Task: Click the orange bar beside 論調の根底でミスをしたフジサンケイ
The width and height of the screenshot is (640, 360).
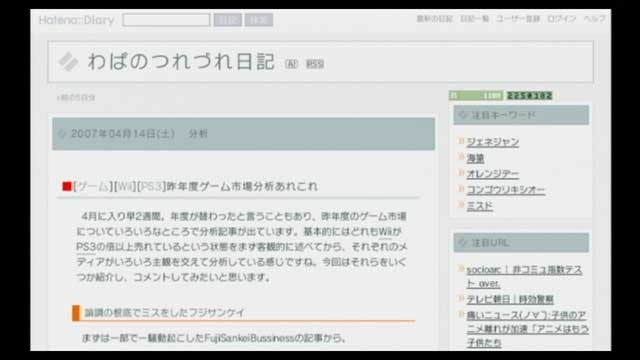Action: tap(76, 313)
